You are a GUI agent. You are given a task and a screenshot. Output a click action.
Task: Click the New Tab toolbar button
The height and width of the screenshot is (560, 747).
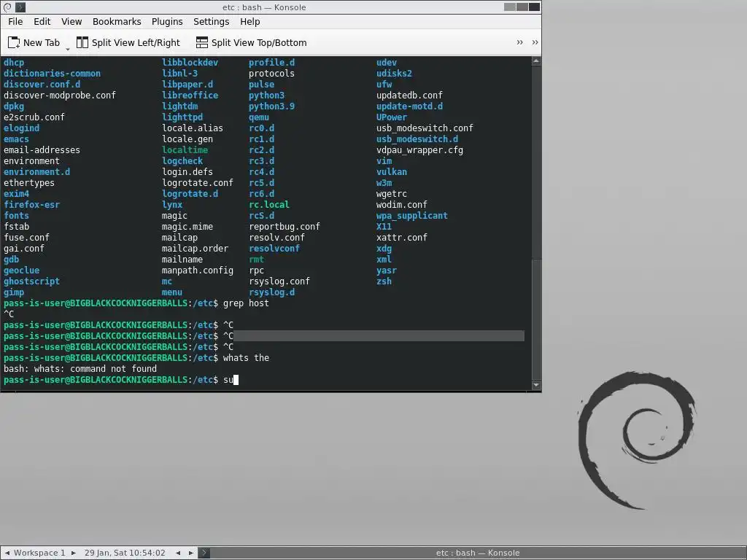click(x=34, y=43)
